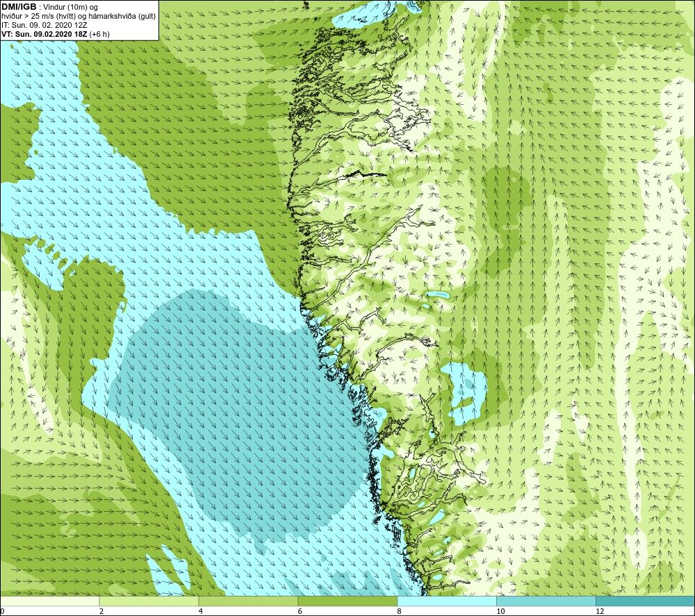695x616 pixels.
Task: Select the above 12 m/s dark teal segment
Action: click(645, 601)
